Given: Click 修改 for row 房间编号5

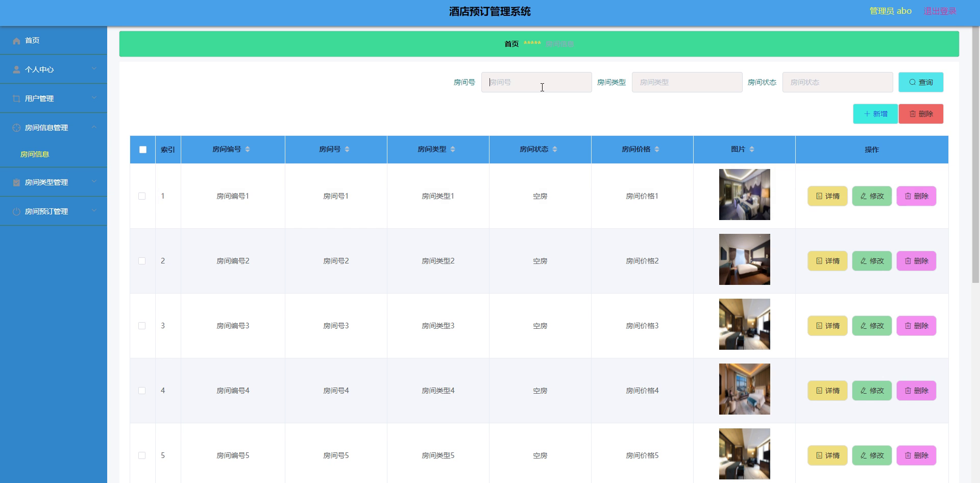Looking at the screenshot, I should (x=872, y=455).
